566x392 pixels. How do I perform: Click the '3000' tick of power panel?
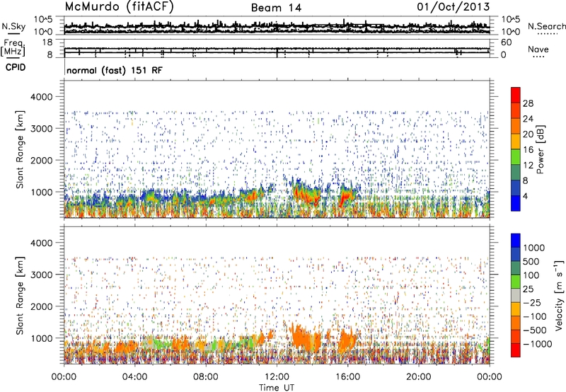[x=41, y=129]
